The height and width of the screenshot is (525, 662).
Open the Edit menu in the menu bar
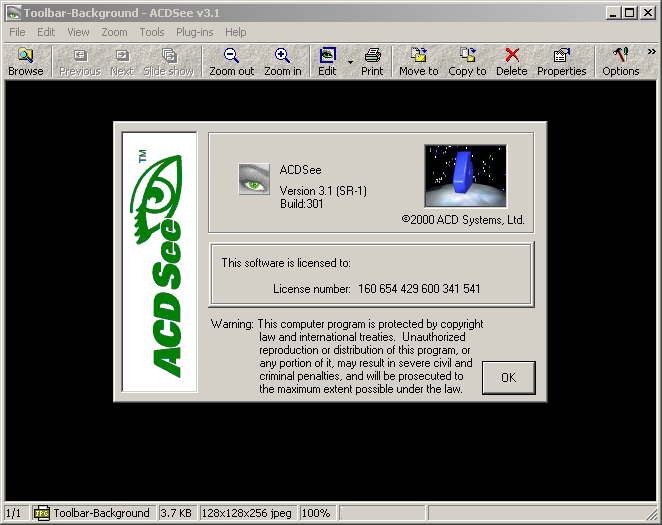(46, 32)
